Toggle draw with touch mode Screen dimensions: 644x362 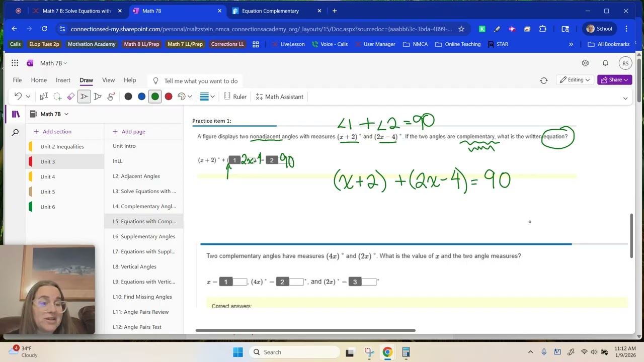click(111, 97)
